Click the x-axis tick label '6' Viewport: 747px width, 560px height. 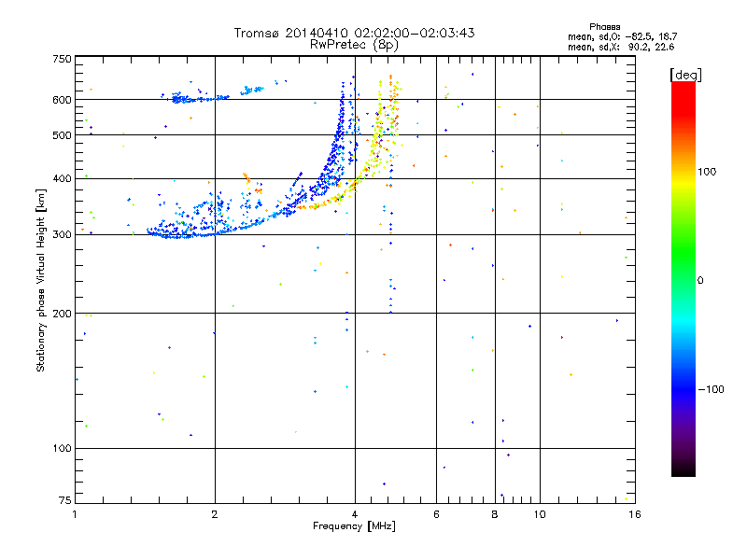tap(436, 514)
